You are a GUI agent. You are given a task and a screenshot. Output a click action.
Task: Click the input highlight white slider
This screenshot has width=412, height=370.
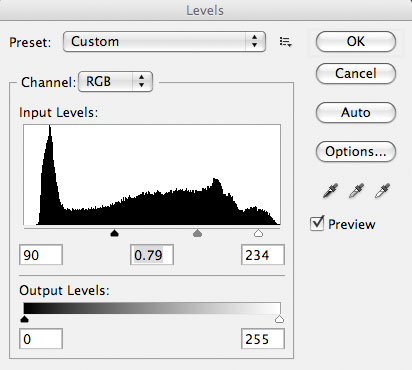(x=258, y=233)
